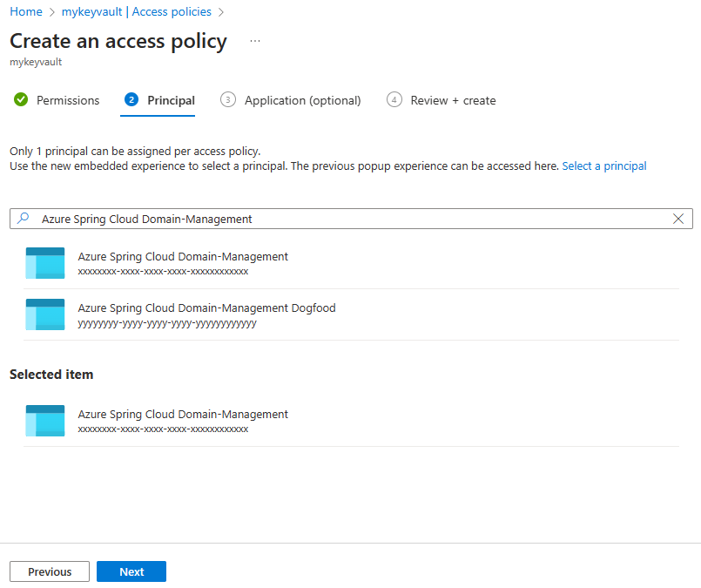Screen dimensions: 701x588
Task: Click xxxxxxxx GUID in first search result
Action: click(x=163, y=271)
